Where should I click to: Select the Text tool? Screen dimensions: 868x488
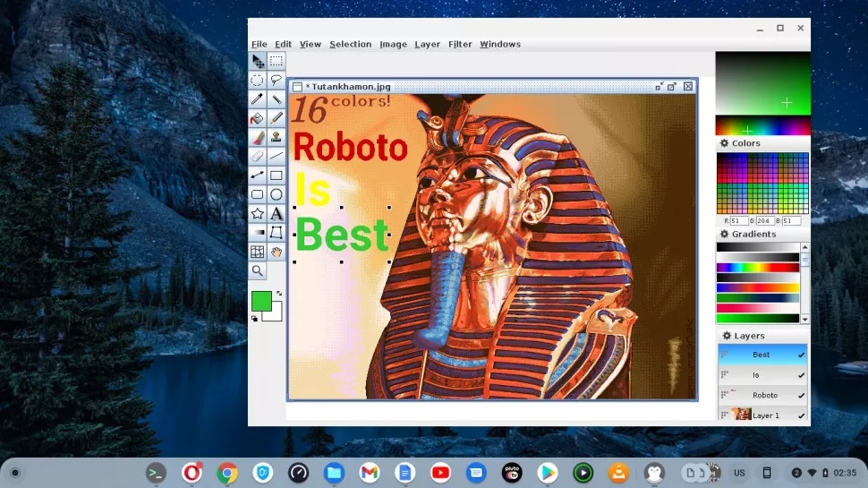coord(277,214)
